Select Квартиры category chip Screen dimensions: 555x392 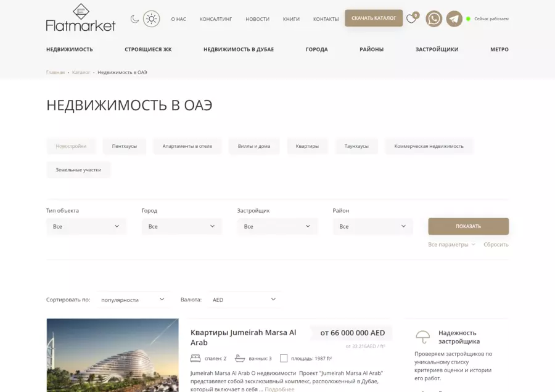[x=307, y=146]
